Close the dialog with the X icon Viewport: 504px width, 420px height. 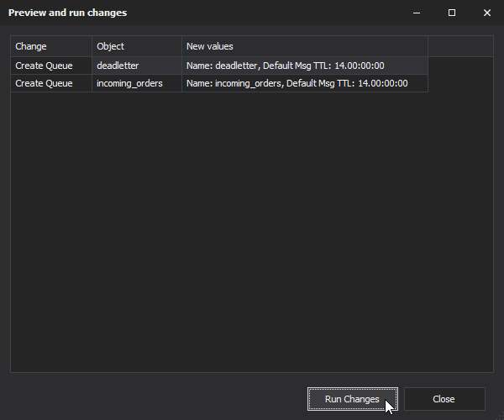(x=487, y=13)
